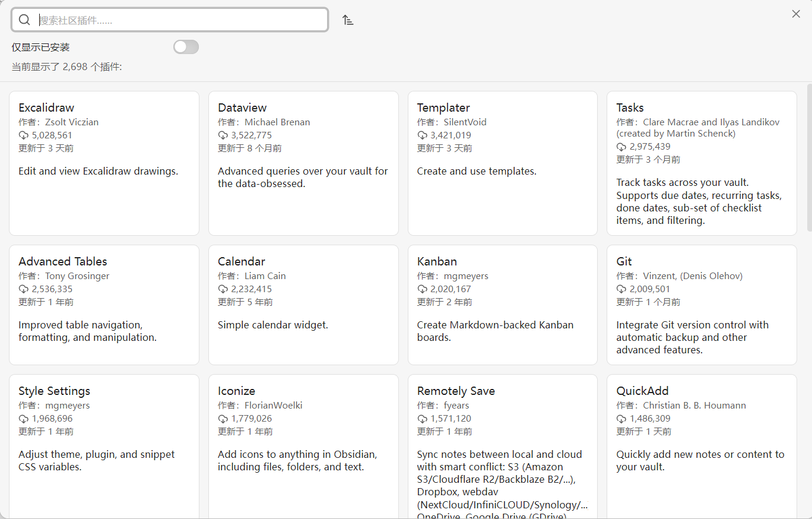The image size is (812, 519).
Task: Open the Remotely Save plugin title
Action: pyautogui.click(x=456, y=391)
